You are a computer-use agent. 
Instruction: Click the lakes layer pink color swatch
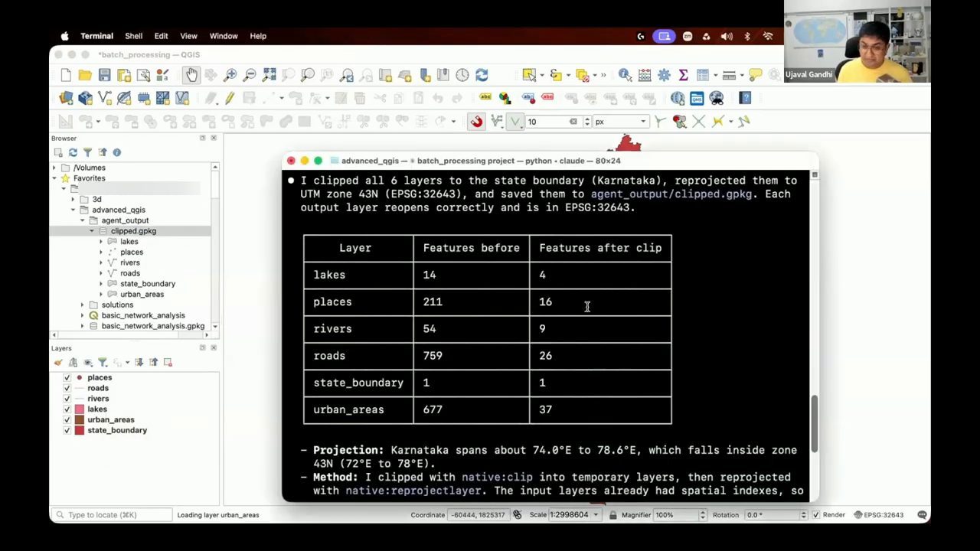[x=79, y=409]
